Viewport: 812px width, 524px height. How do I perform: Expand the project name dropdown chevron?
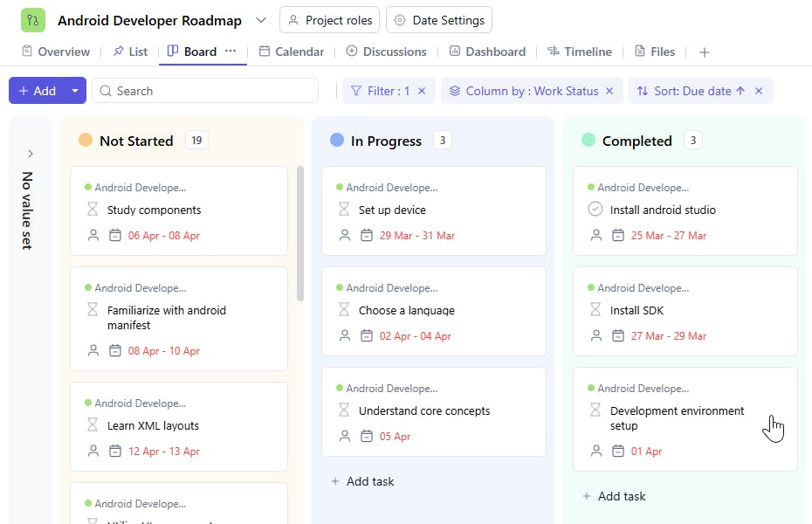tap(261, 19)
